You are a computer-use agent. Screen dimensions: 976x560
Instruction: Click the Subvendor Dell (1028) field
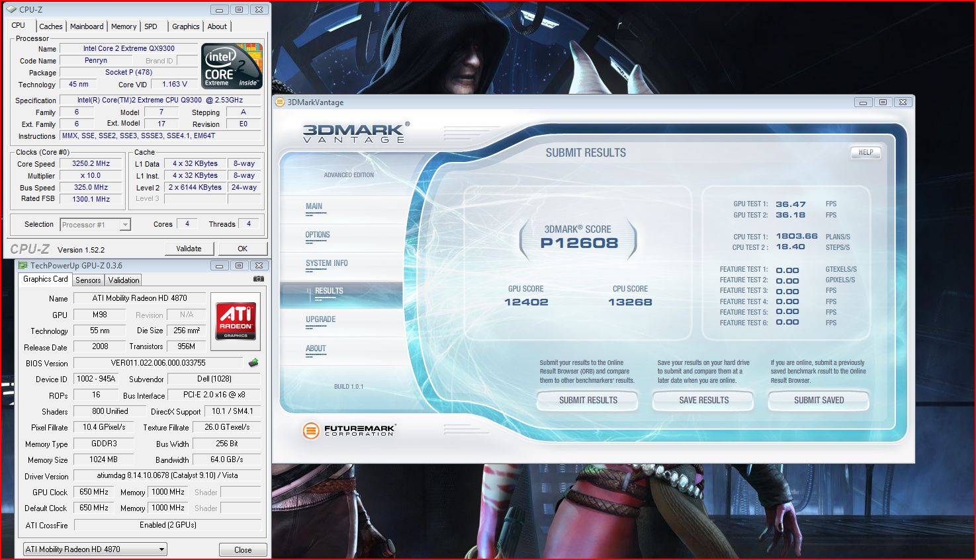click(214, 379)
